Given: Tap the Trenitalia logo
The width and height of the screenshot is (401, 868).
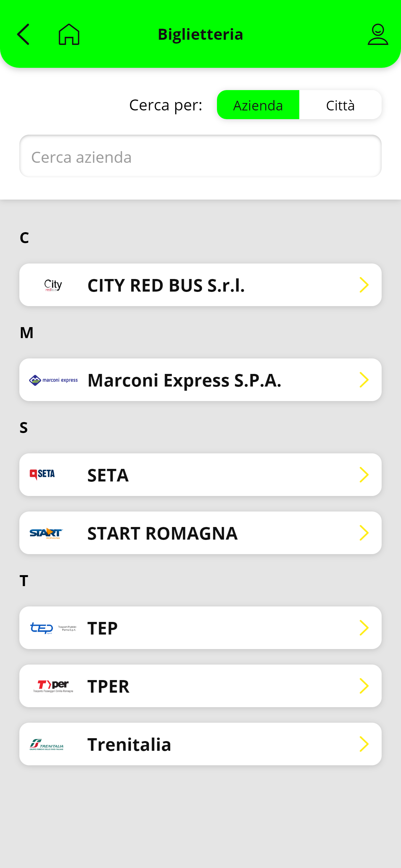Looking at the screenshot, I should pyautogui.click(x=46, y=744).
